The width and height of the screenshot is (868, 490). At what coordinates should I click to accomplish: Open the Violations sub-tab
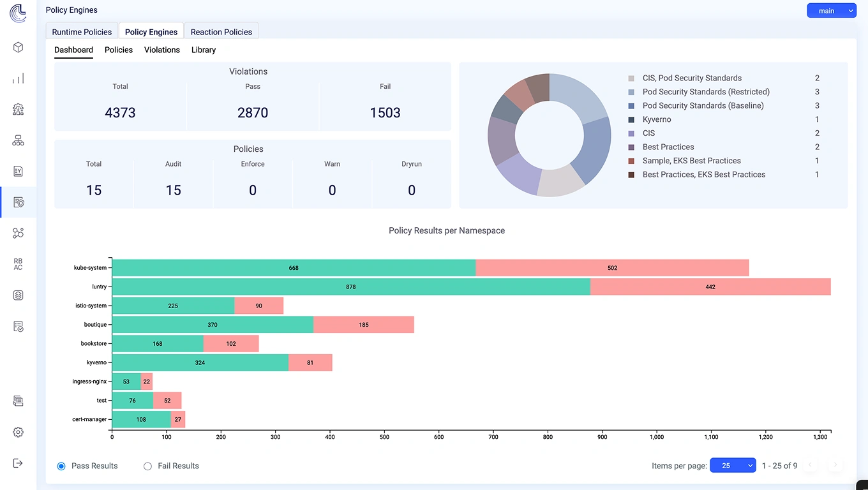(162, 50)
